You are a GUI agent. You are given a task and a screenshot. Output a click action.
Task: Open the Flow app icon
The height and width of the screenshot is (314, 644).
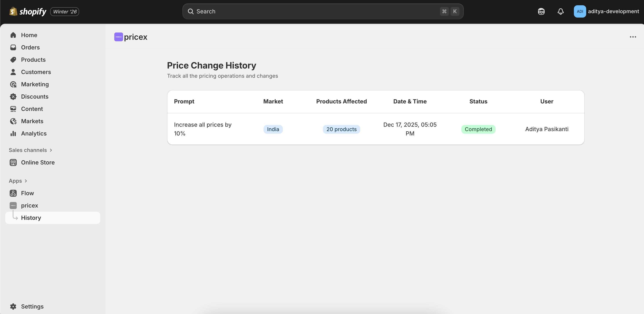pyautogui.click(x=13, y=193)
